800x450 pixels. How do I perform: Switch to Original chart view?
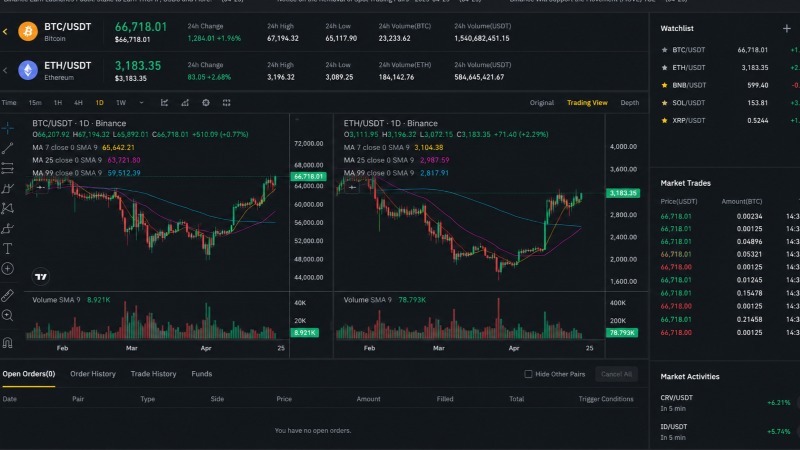(541, 103)
